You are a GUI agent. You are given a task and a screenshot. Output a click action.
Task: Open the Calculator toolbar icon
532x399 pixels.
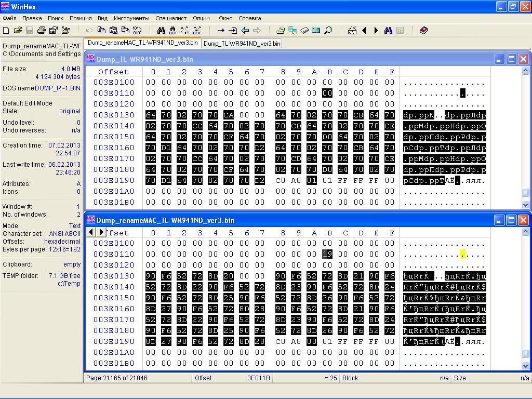pos(316,31)
